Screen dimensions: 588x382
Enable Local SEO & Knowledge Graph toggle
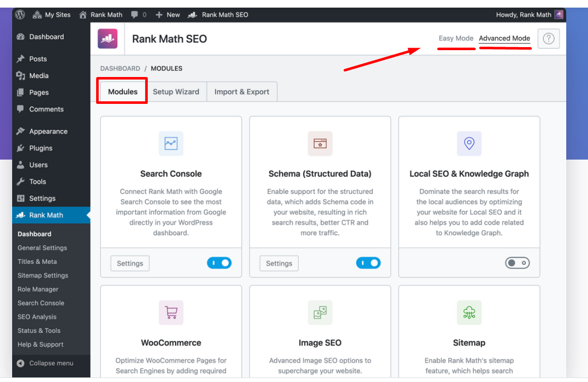click(x=517, y=263)
